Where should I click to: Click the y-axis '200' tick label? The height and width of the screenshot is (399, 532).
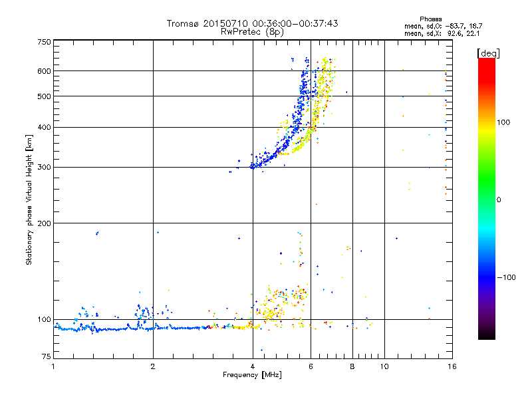click(44, 223)
